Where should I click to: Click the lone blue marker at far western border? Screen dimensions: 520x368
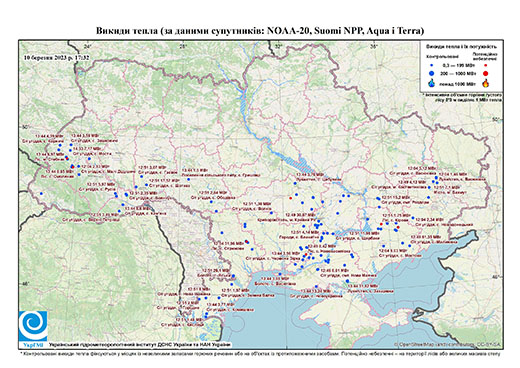(41, 193)
